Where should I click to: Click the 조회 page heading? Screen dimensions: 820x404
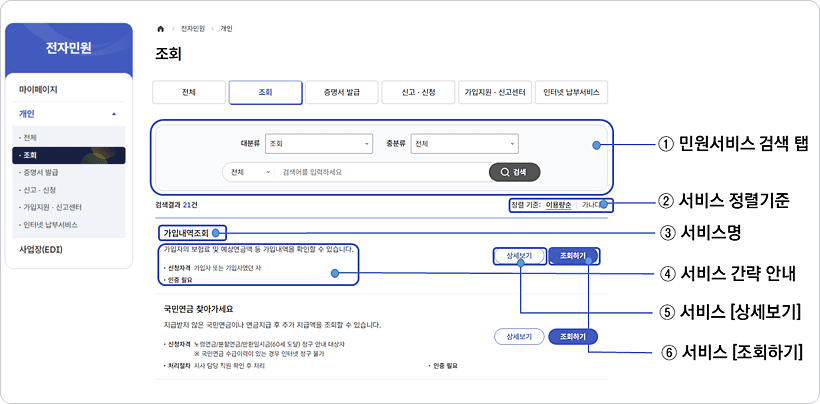[x=168, y=54]
